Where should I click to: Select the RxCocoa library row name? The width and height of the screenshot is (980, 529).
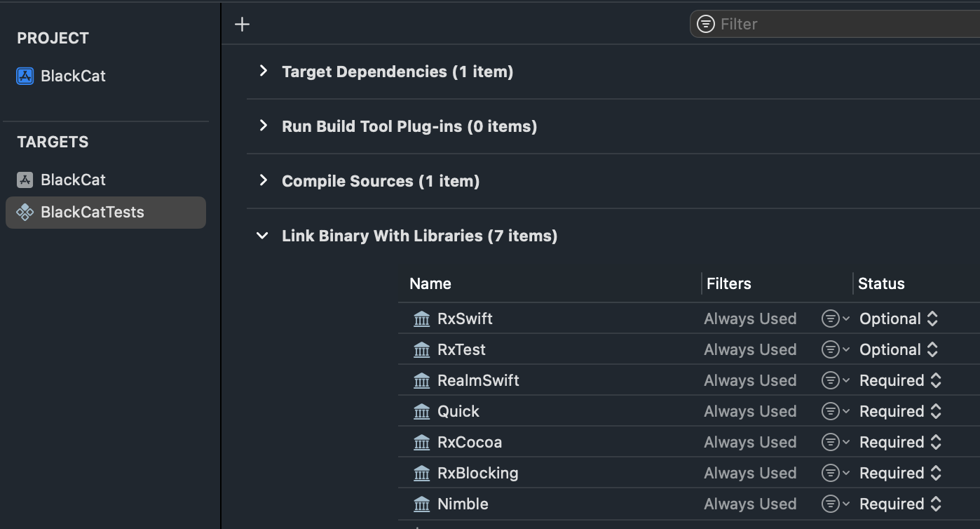coord(470,443)
